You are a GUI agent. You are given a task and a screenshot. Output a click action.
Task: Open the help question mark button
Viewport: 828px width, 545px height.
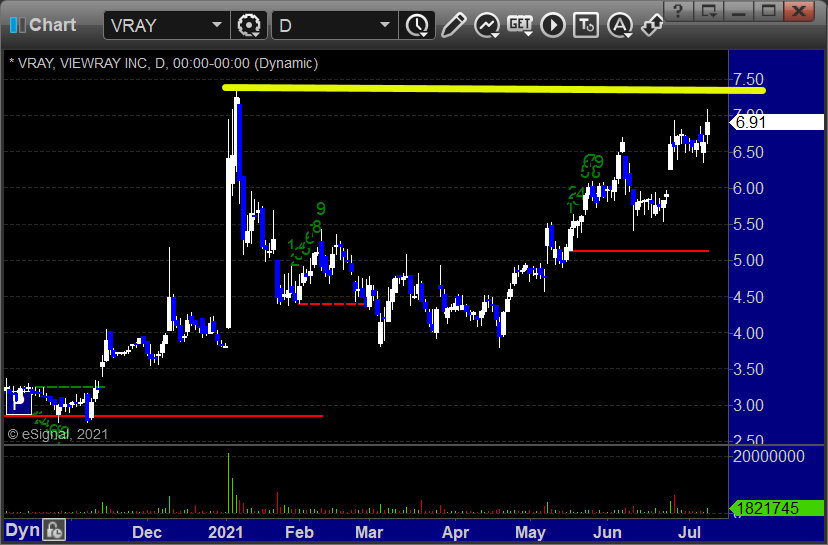(678, 11)
